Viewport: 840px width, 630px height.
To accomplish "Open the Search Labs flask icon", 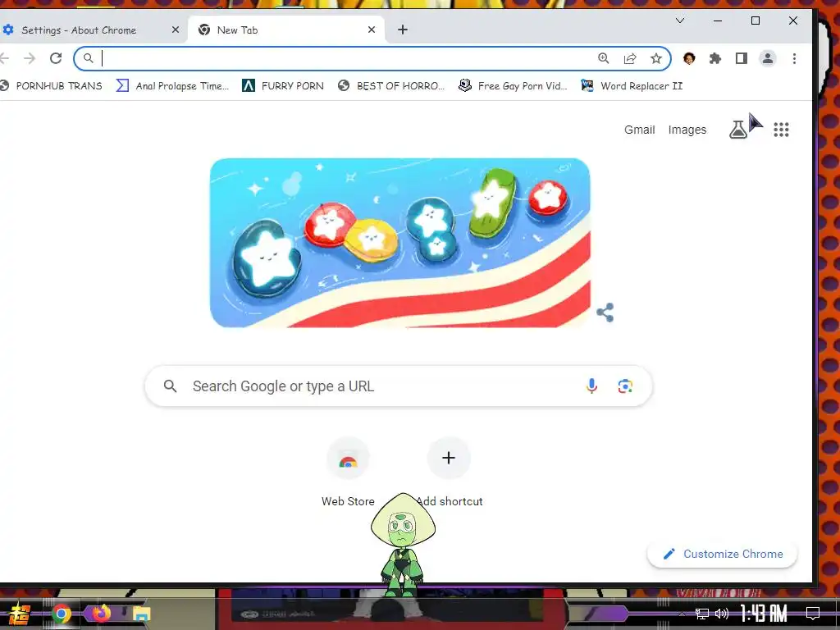I will tap(738, 130).
